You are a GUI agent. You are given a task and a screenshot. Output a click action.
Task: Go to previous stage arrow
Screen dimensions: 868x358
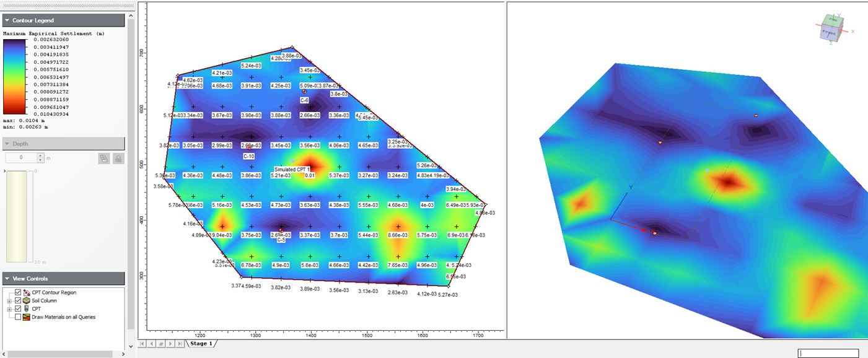[151, 343]
